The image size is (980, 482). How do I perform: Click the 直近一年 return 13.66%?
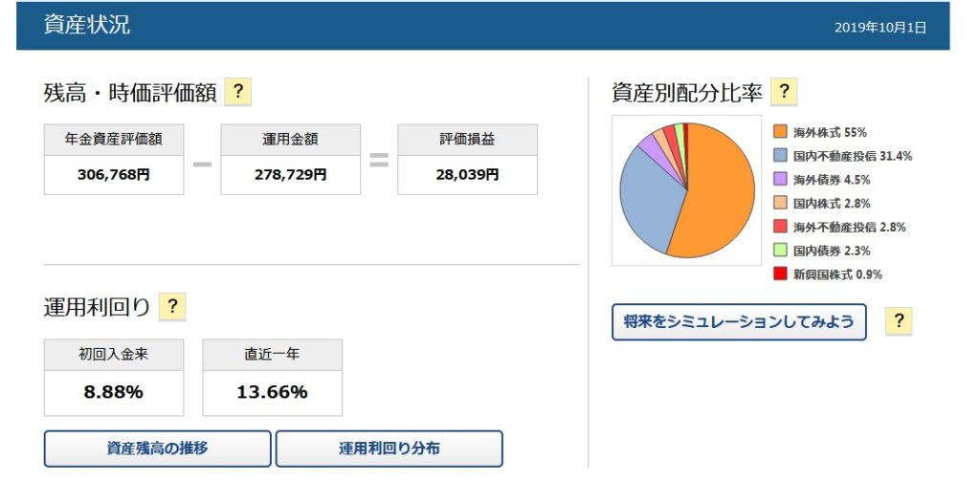(272, 392)
